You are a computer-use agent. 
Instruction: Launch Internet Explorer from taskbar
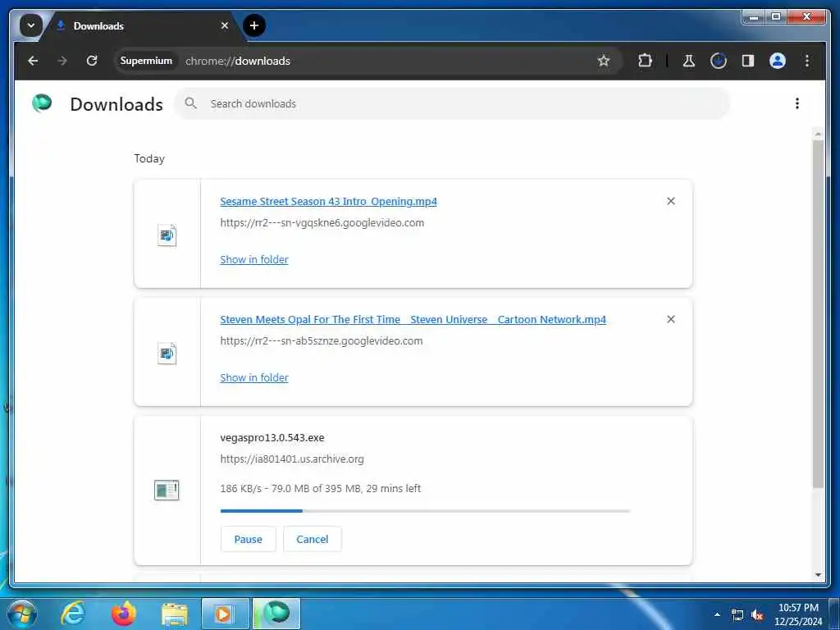tap(73, 614)
